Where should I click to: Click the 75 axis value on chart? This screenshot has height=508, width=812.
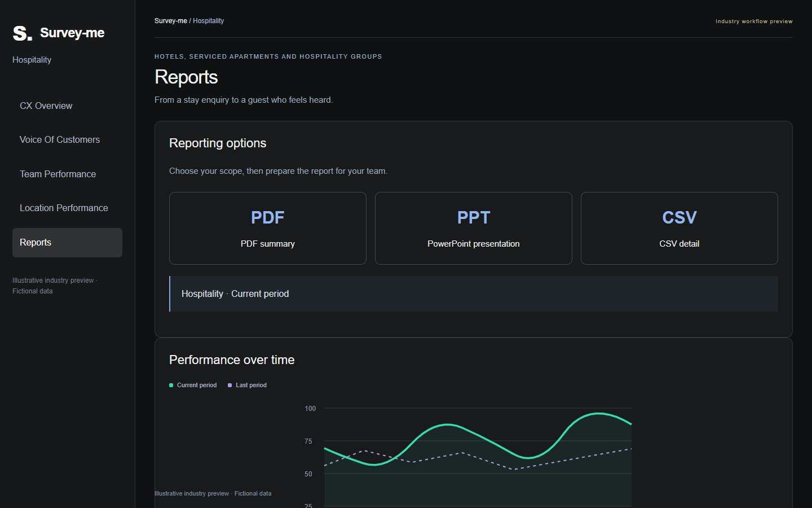(308, 441)
